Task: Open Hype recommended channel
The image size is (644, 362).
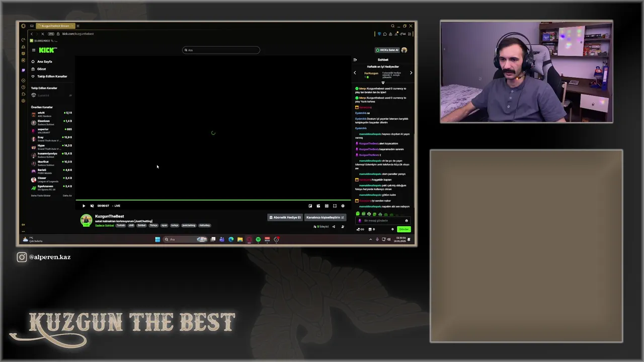Action: [x=51, y=147]
